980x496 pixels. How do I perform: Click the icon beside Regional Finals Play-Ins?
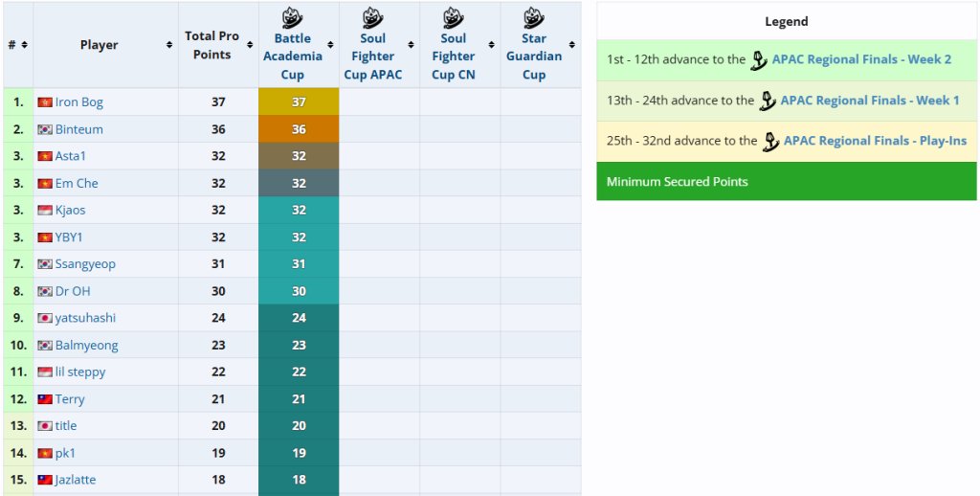point(770,141)
